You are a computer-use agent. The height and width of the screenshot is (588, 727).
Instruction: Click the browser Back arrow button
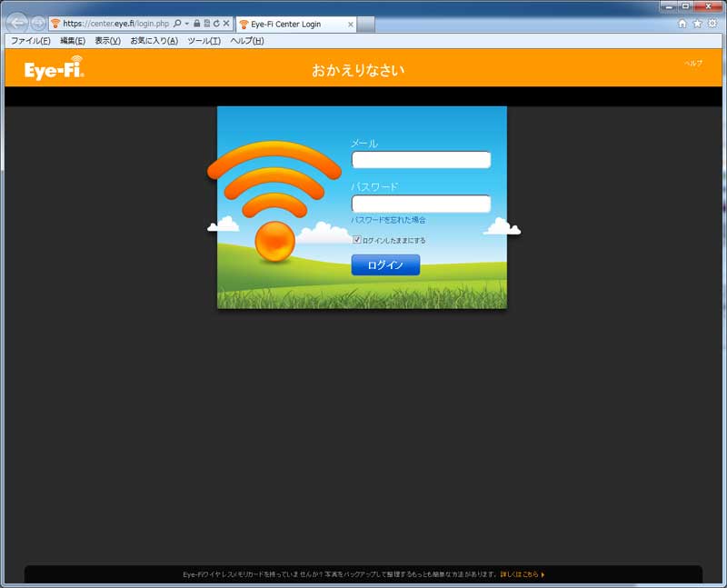tap(17, 23)
